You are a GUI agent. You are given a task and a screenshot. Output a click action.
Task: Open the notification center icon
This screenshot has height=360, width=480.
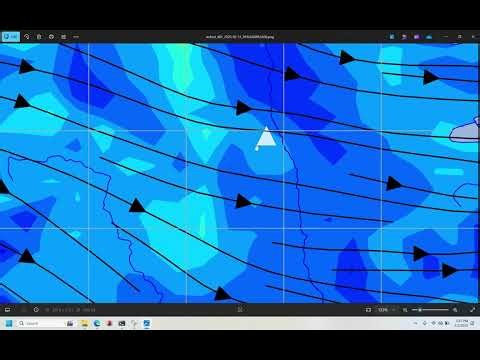tap(473, 323)
